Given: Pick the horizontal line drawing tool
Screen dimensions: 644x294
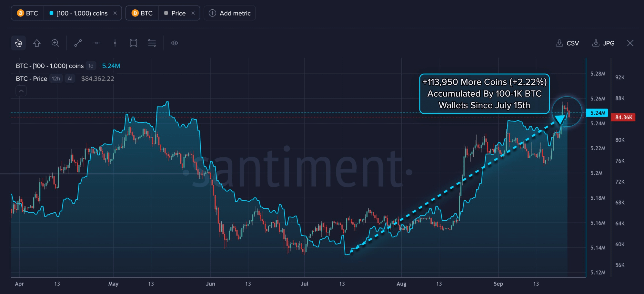Looking at the screenshot, I should (x=96, y=43).
